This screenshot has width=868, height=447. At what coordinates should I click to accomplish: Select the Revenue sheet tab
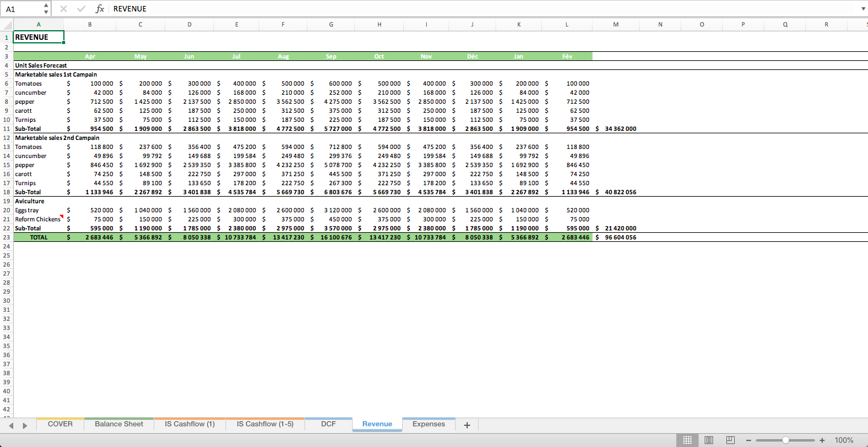click(377, 424)
